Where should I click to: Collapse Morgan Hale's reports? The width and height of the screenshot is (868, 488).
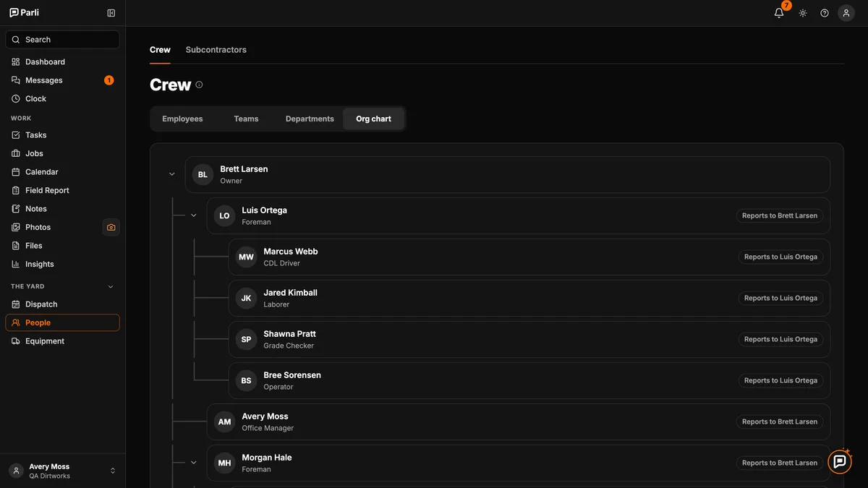tap(194, 463)
